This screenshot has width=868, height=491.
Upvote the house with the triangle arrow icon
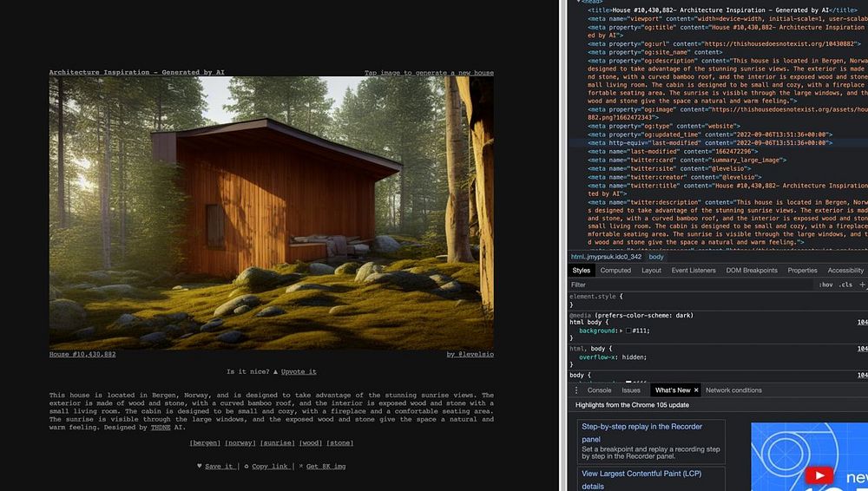coord(276,371)
